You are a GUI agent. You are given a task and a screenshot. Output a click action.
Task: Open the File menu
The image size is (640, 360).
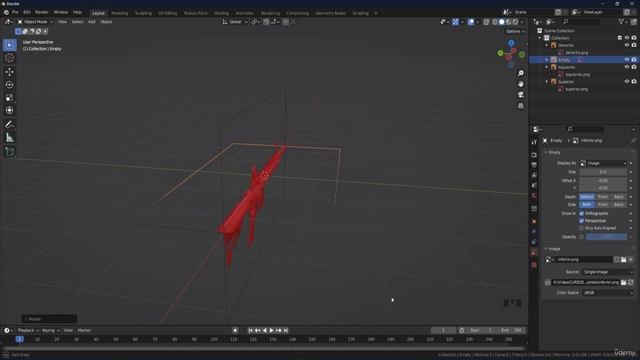15,12
